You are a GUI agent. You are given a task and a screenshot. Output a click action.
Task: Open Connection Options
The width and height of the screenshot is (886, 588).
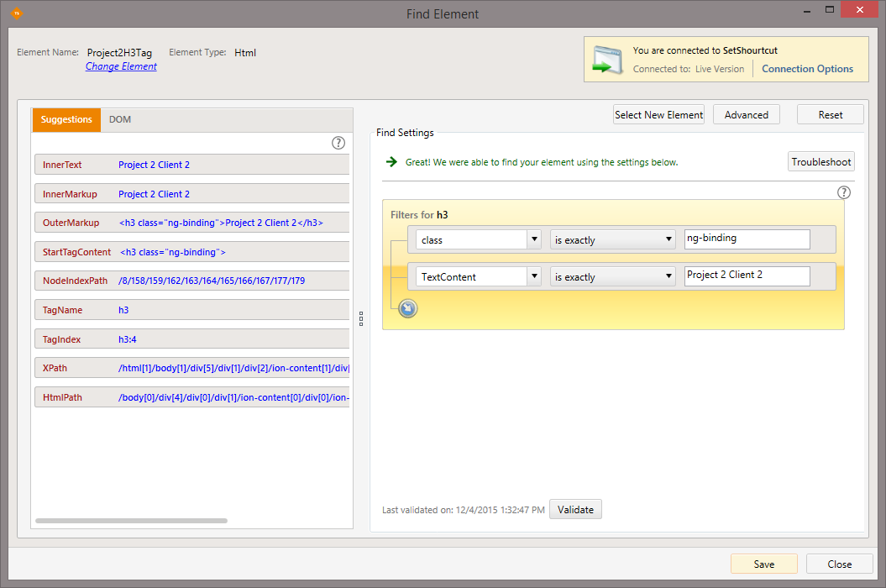pos(807,69)
